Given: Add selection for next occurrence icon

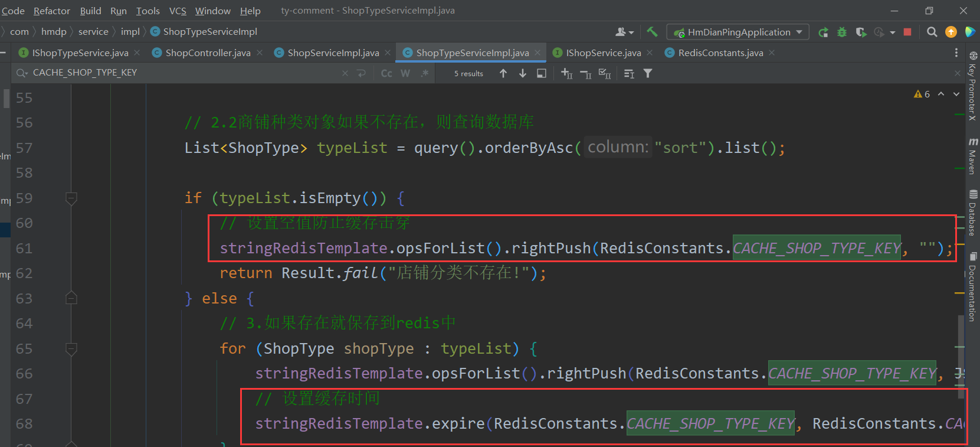Looking at the screenshot, I should 567,73.
